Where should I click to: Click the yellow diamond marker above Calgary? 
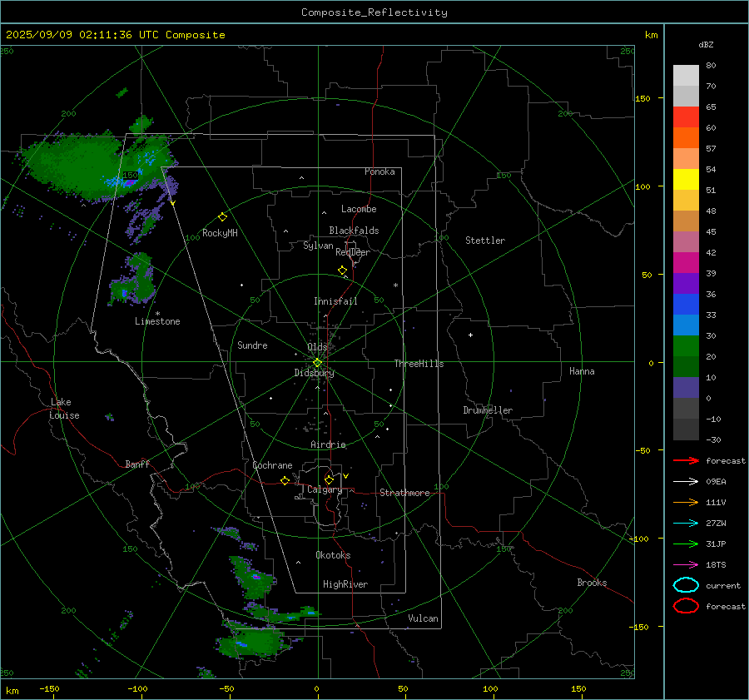[x=329, y=479]
